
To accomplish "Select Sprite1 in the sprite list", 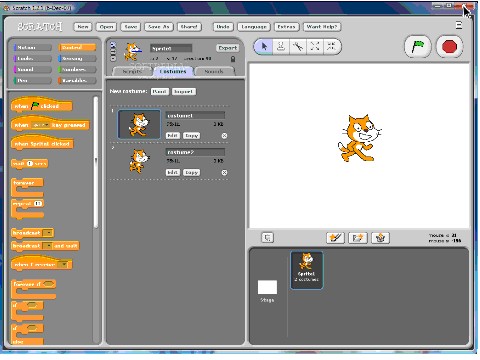I will click(307, 270).
